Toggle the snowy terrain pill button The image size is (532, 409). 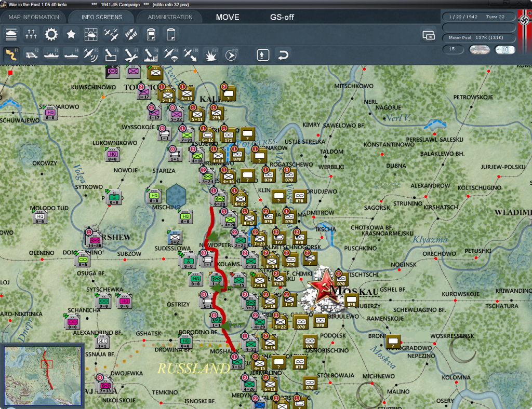pyautogui.click(x=480, y=50)
